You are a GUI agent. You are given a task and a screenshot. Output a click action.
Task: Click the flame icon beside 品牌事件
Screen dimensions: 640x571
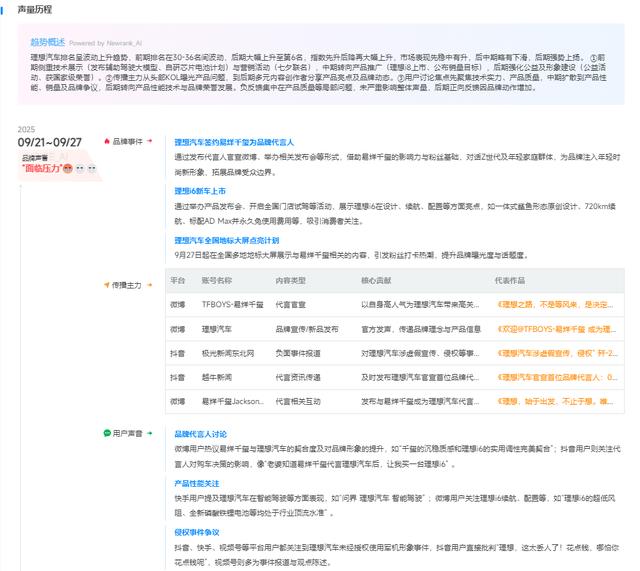[x=107, y=141]
